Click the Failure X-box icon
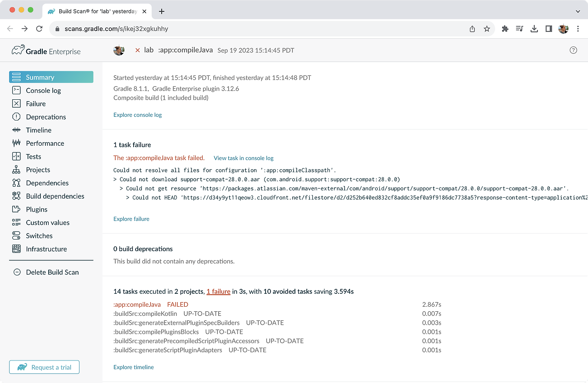The height and width of the screenshot is (383, 588). 17,103
